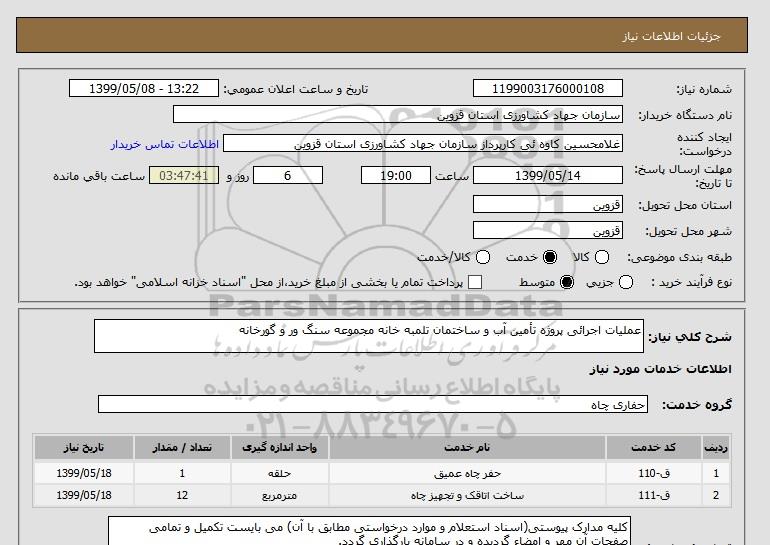This screenshot has width=770, height=545.
Task: Select the unit cell مترمربع
Action: 279,495
